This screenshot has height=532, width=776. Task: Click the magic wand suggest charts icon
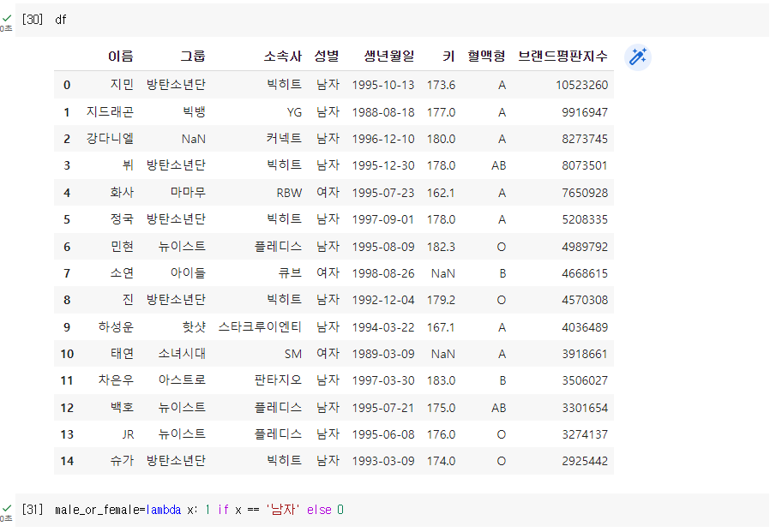(637, 57)
